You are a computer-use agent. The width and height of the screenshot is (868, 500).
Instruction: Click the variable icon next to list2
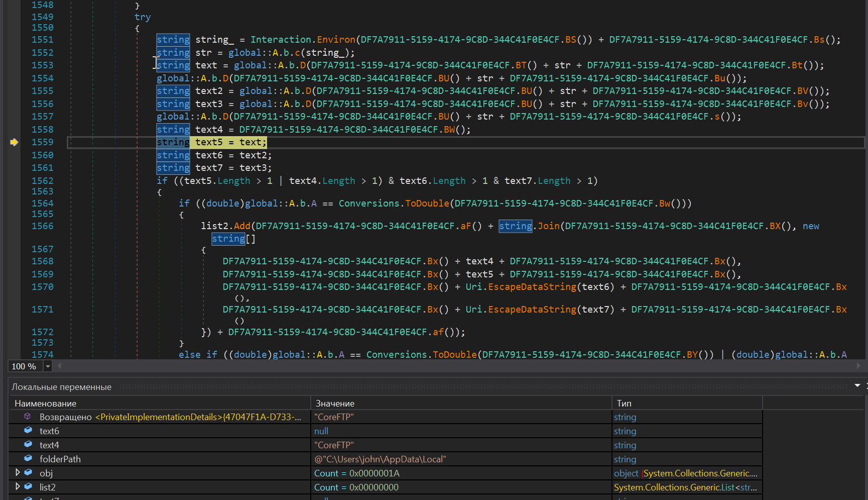(x=29, y=487)
